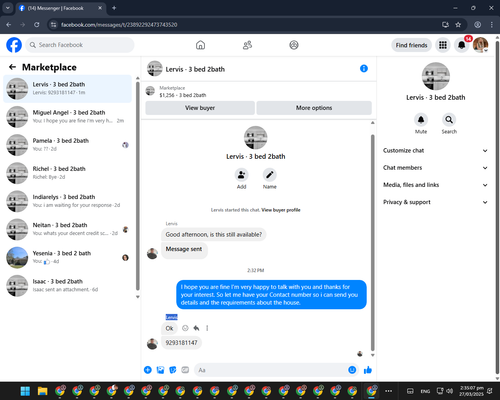Open the tab search dropdown in Chrome
The width and height of the screenshot is (500, 400).
click(x=8, y=8)
